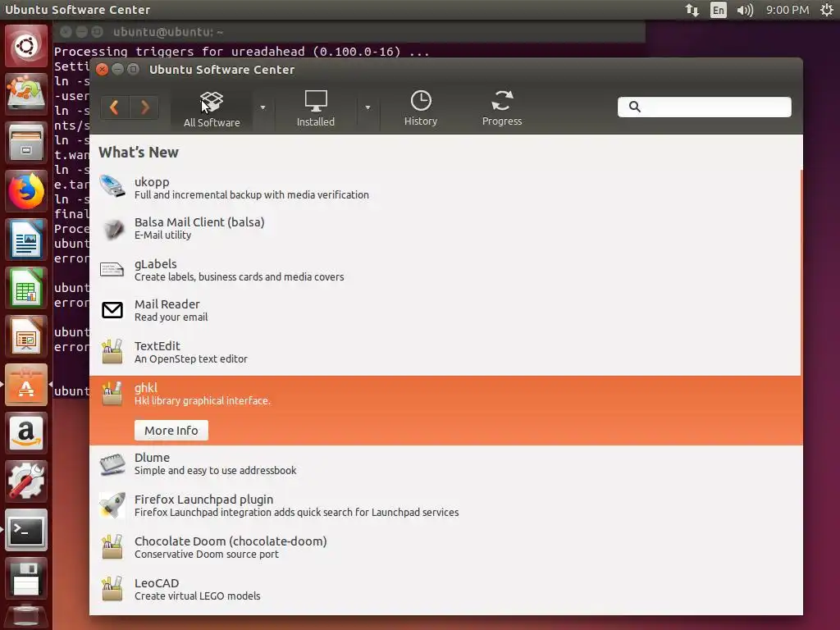Go forward with the right arrow button
Screen dimensions: 840x630
144,107
